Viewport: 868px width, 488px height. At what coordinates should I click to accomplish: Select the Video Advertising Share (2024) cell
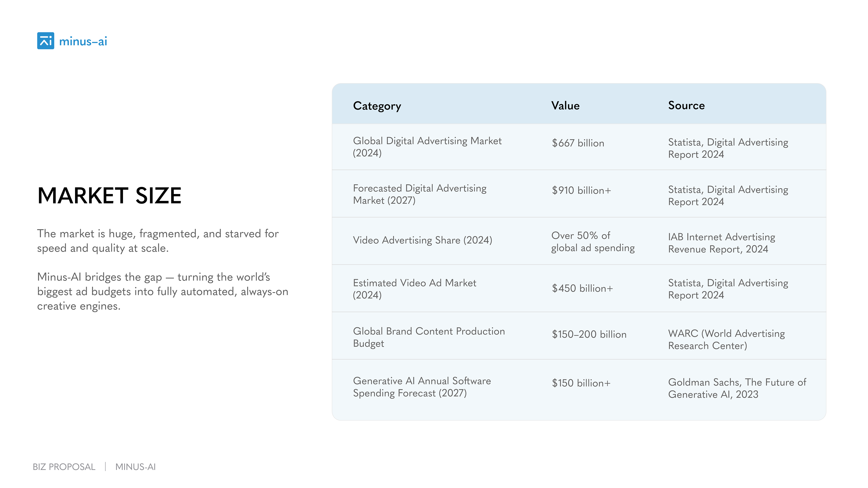point(422,240)
